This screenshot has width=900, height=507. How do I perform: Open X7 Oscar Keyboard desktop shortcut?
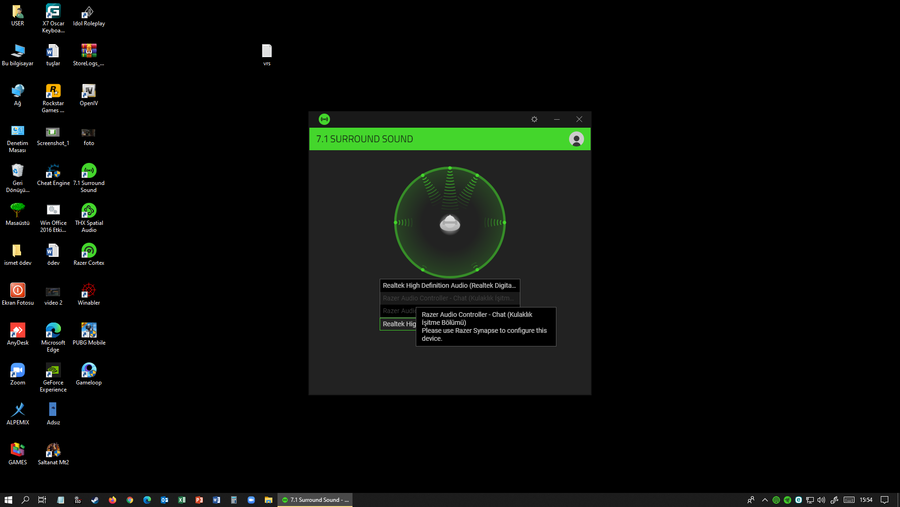[x=53, y=18]
